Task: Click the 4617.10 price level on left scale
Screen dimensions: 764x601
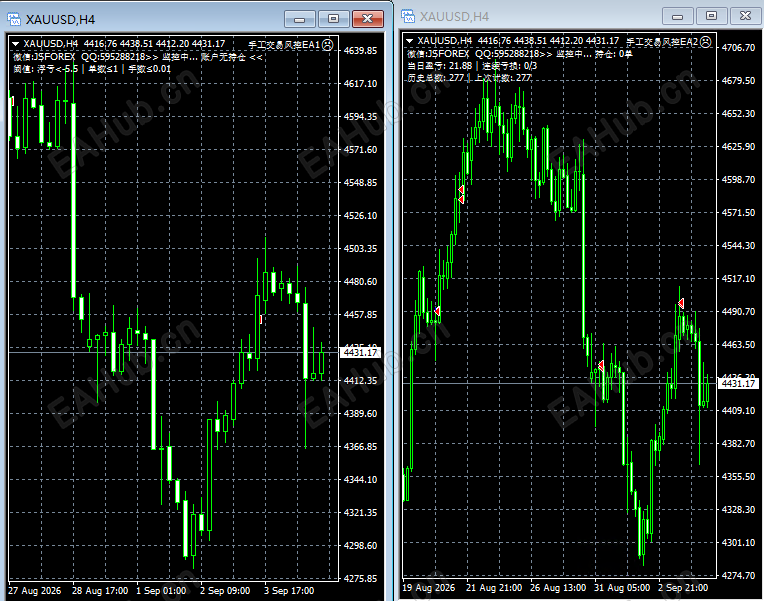Action: coord(360,84)
